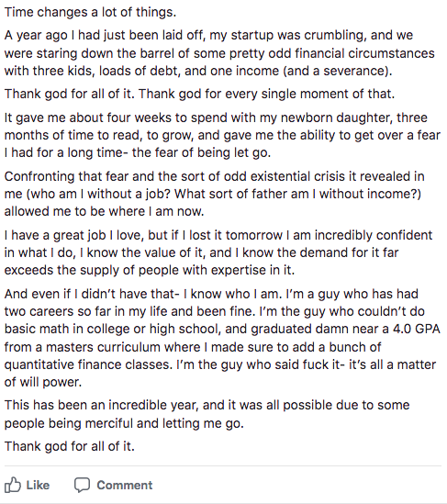The height and width of the screenshot is (504, 447).
Task: Click the paragraph starting "Confronting that fear"
Action: click(215, 194)
